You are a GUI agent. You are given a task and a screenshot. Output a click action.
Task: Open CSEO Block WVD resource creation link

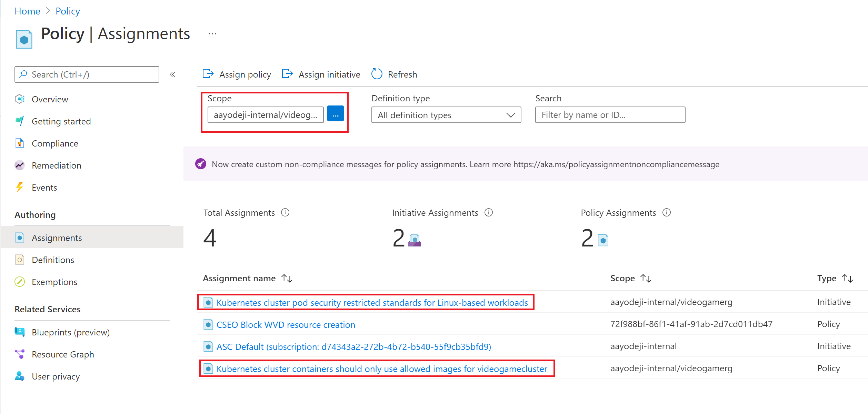coord(286,324)
